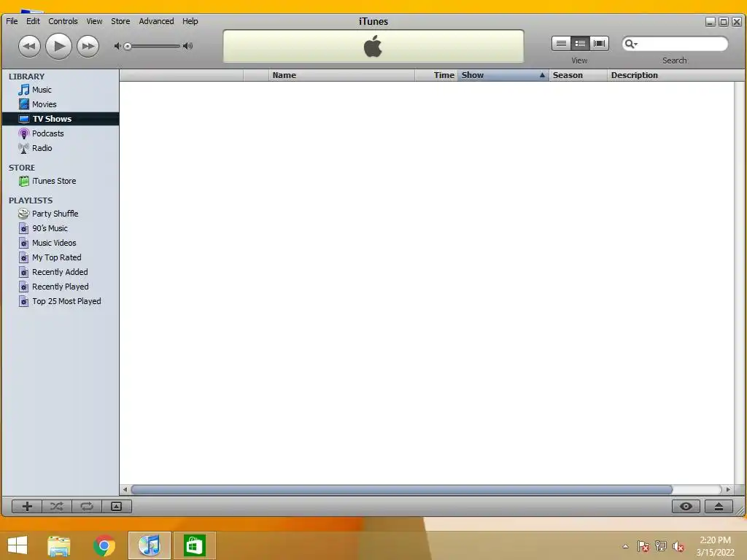Launch Google Chrome from the taskbar
Viewport: 747px width, 560px height.
click(x=104, y=545)
